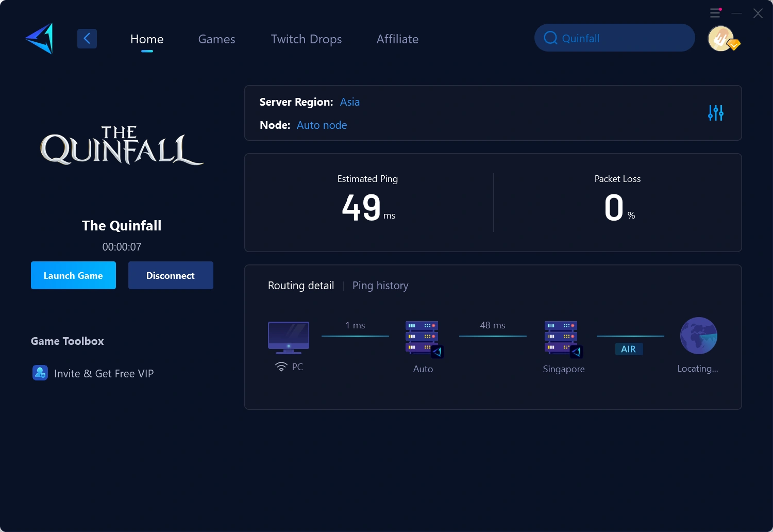This screenshot has height=532, width=773.
Task: Switch to the Ping history tab
Action: 380,285
